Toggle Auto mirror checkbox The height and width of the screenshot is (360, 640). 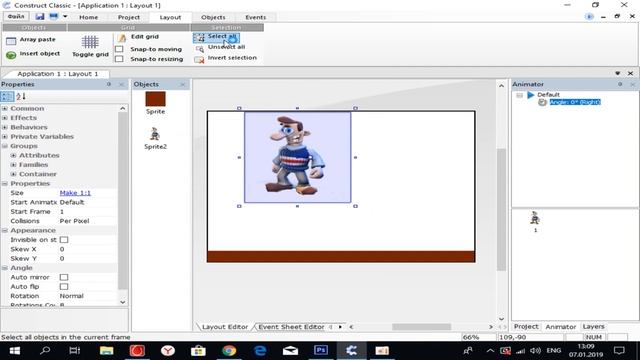pos(64,277)
